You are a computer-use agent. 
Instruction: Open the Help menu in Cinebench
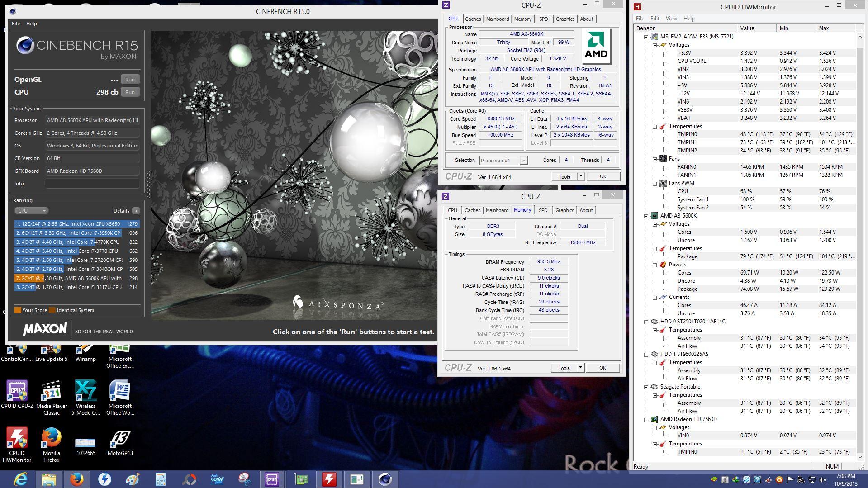click(x=31, y=24)
